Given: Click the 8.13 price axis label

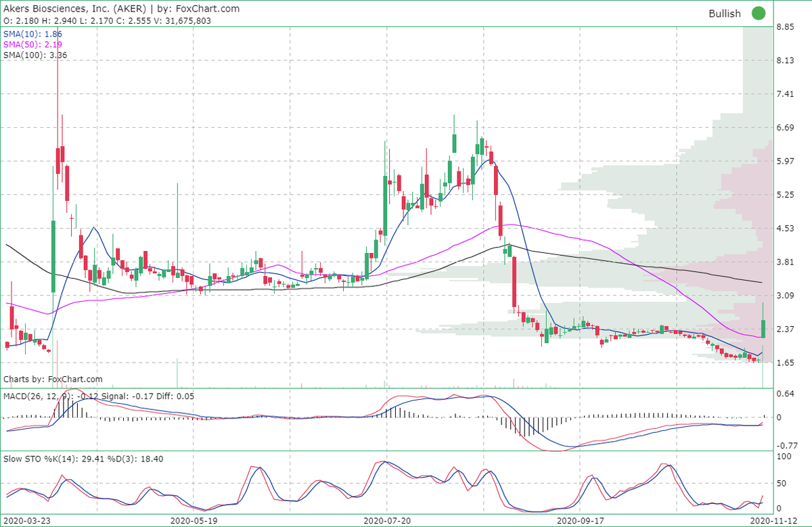Looking at the screenshot, I should (x=785, y=60).
